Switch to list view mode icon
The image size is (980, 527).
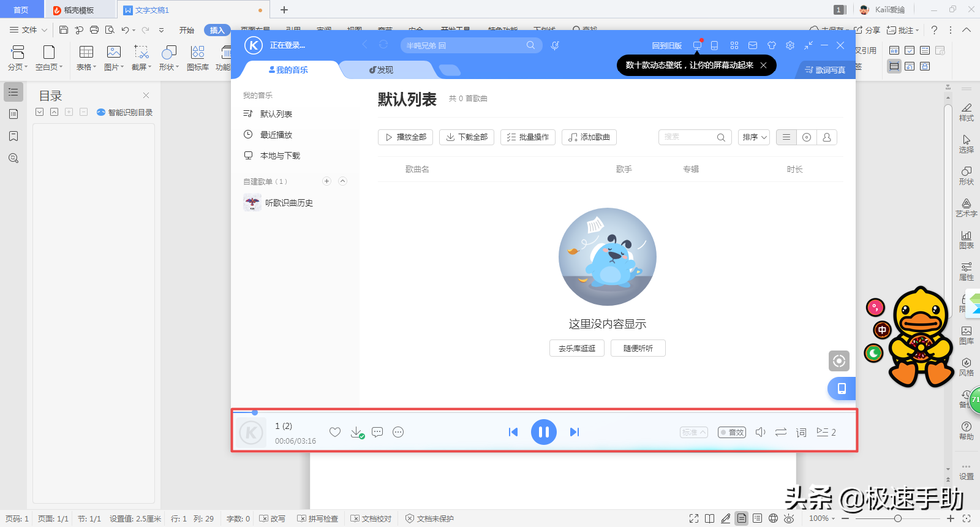[786, 137]
